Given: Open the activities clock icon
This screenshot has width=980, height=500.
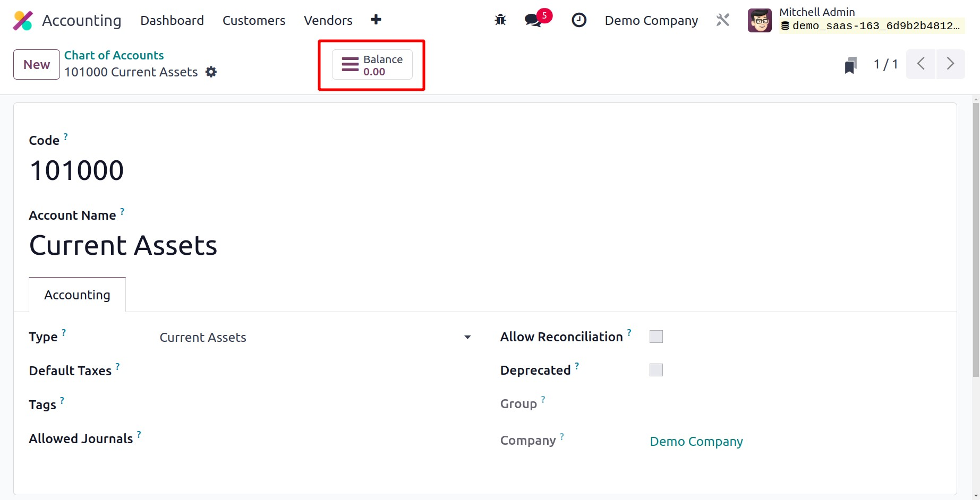Looking at the screenshot, I should tap(578, 20).
